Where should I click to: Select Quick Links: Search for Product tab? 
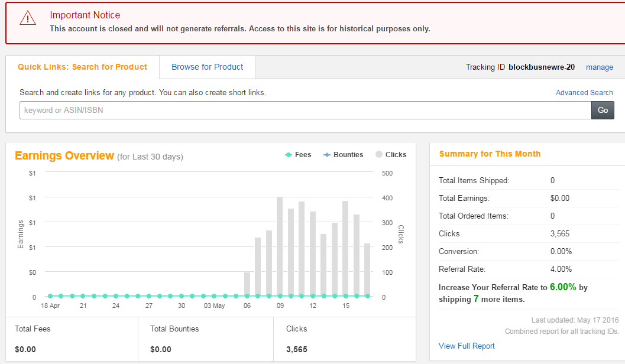pyautogui.click(x=82, y=67)
